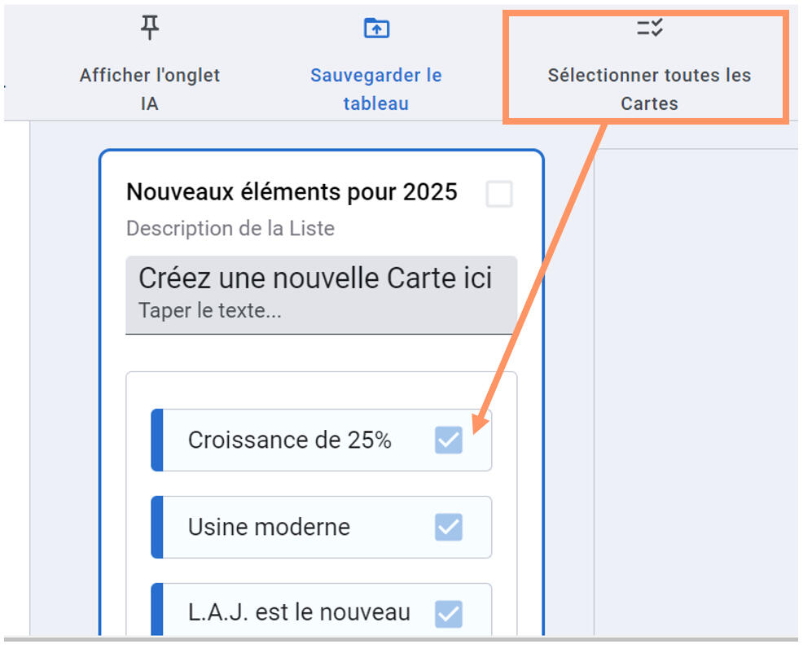
Task: Deselect the L.A.J. est le nouveau checkbox
Action: pos(449,612)
